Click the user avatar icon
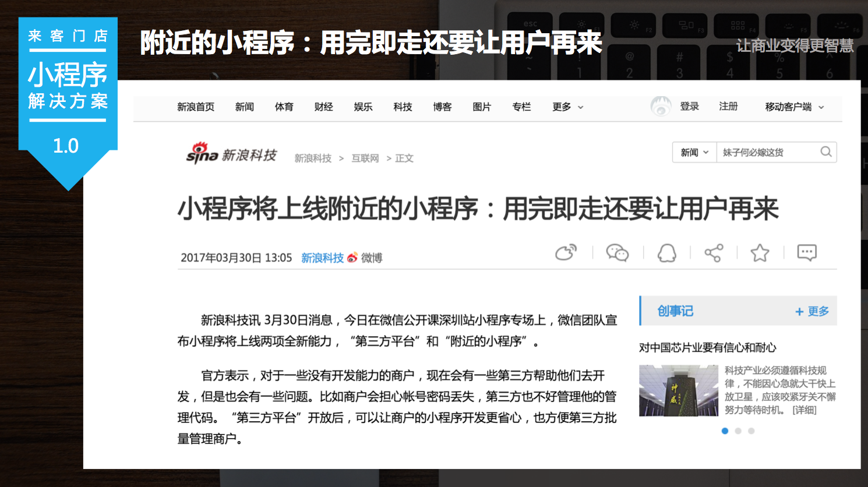This screenshot has width=868, height=487. click(x=661, y=107)
